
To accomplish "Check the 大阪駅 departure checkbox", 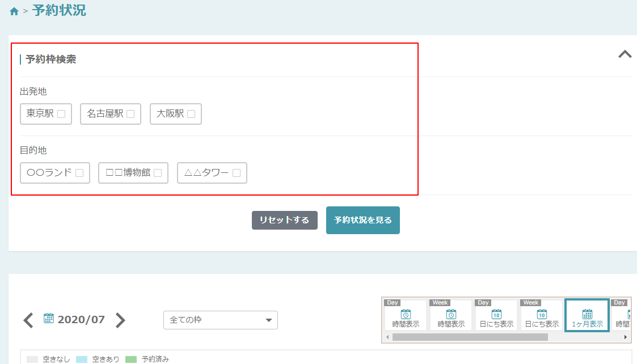I will (191, 114).
